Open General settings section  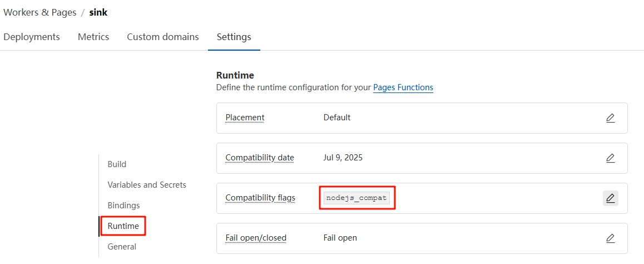[x=122, y=247]
